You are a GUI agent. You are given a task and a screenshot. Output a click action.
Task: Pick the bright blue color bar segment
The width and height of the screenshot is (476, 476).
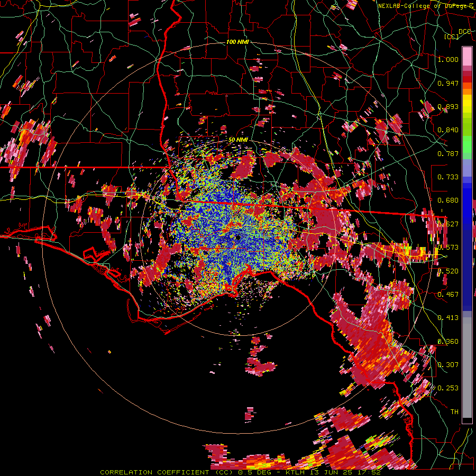coord(467,202)
